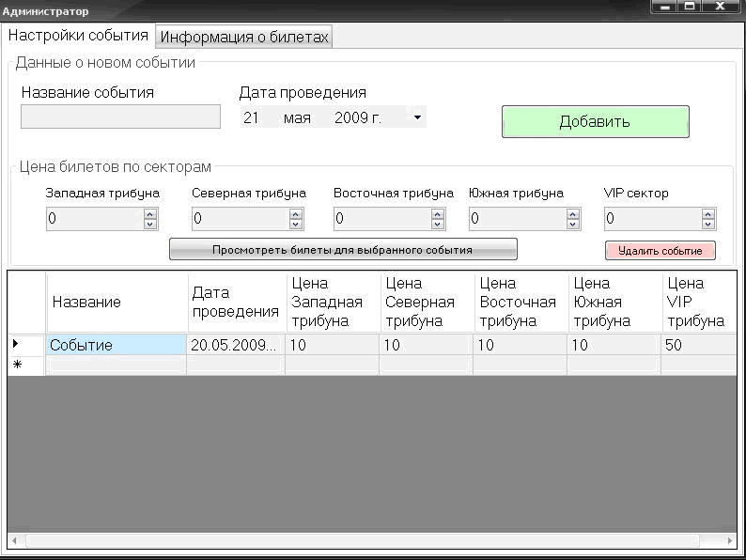This screenshot has width=746, height=560.
Task: Sort by the Название column header
Action: (117, 302)
